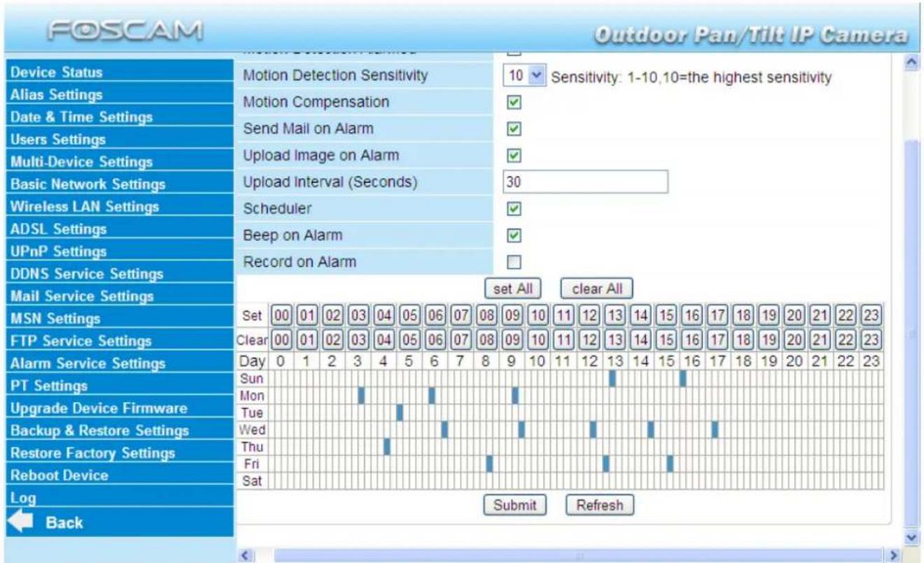Click Set hour 18 button
This screenshot has width=924, height=563.
click(x=742, y=314)
